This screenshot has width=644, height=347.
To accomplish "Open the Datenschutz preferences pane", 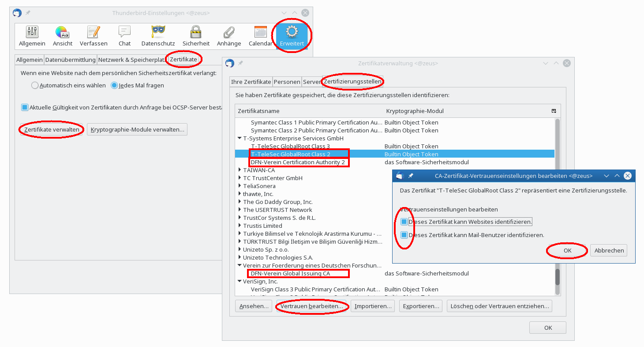I will (158, 36).
